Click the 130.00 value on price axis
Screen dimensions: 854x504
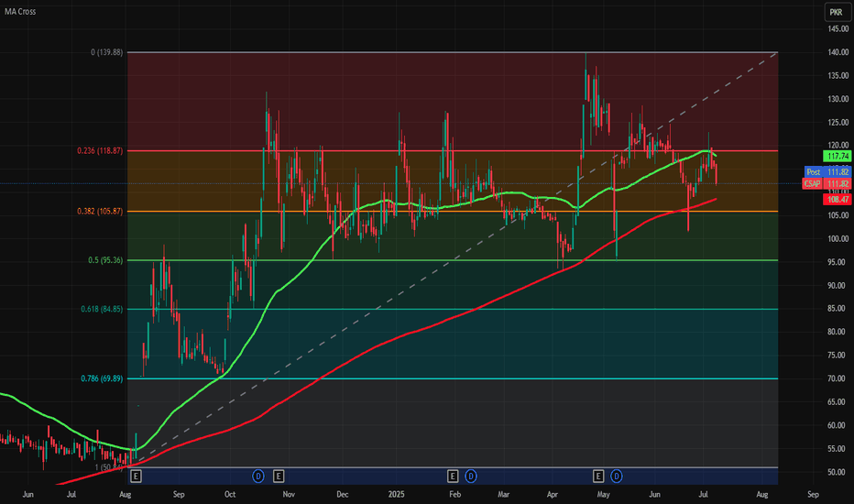click(x=838, y=99)
